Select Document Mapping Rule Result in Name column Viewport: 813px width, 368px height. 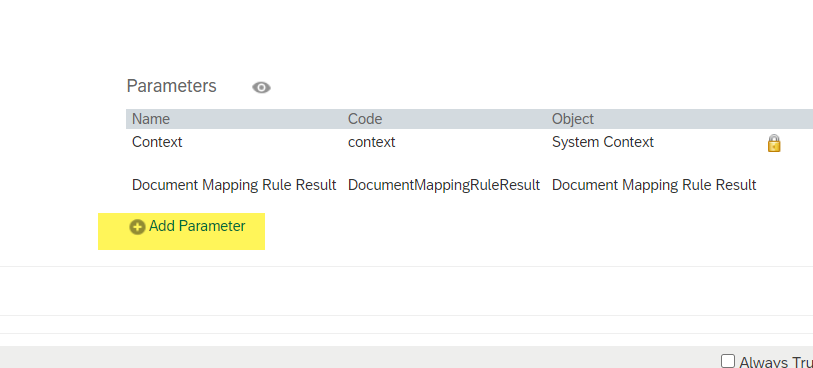234,185
